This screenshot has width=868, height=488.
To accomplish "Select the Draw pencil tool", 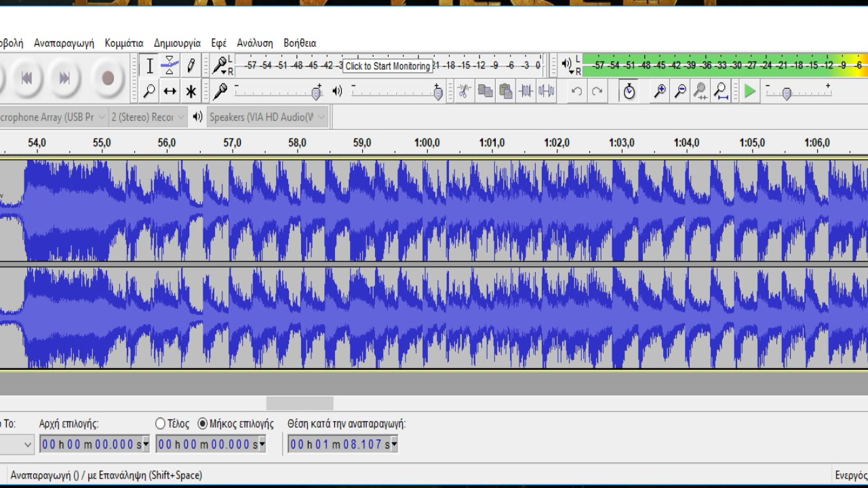I will 191,66.
